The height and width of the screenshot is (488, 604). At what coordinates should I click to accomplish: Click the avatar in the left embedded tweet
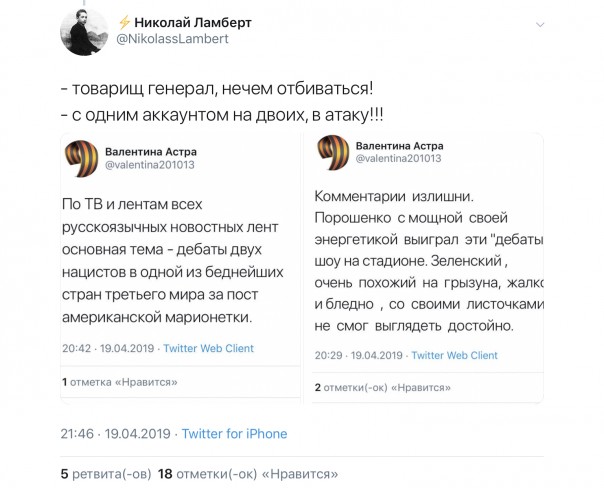82,155
